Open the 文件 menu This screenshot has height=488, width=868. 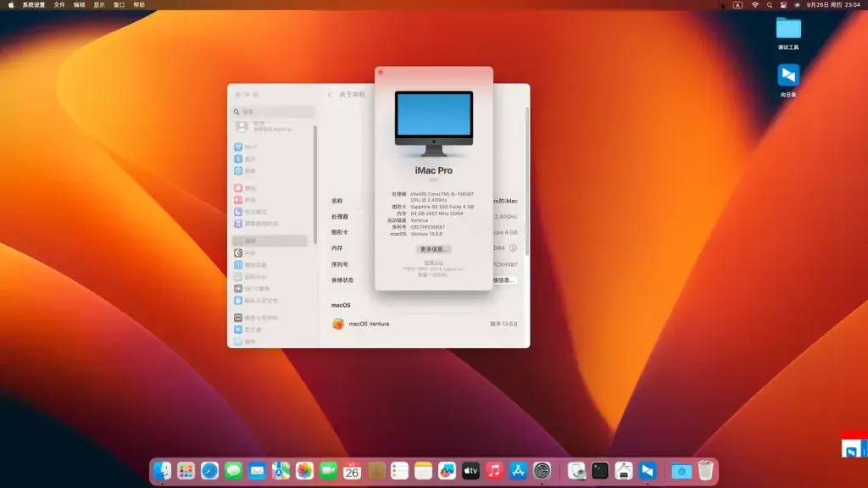(59, 5)
